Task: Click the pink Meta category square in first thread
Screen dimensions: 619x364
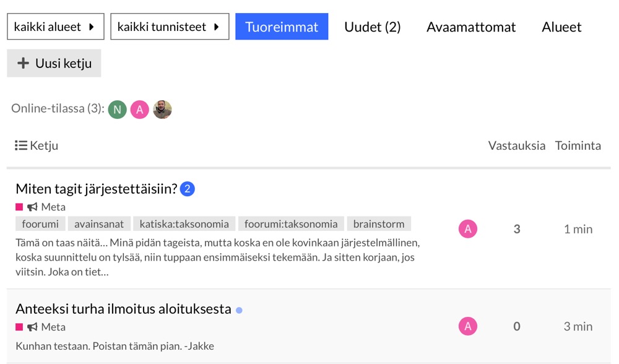Action: (19, 207)
